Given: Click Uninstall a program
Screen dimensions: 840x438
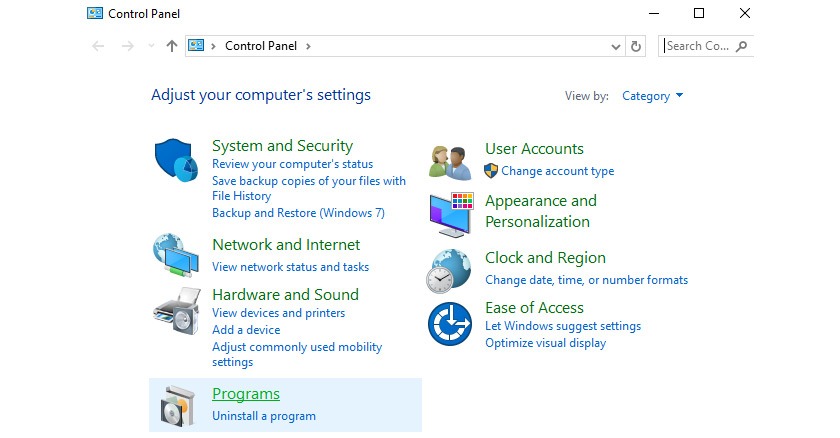Looking at the screenshot, I should 264,416.
